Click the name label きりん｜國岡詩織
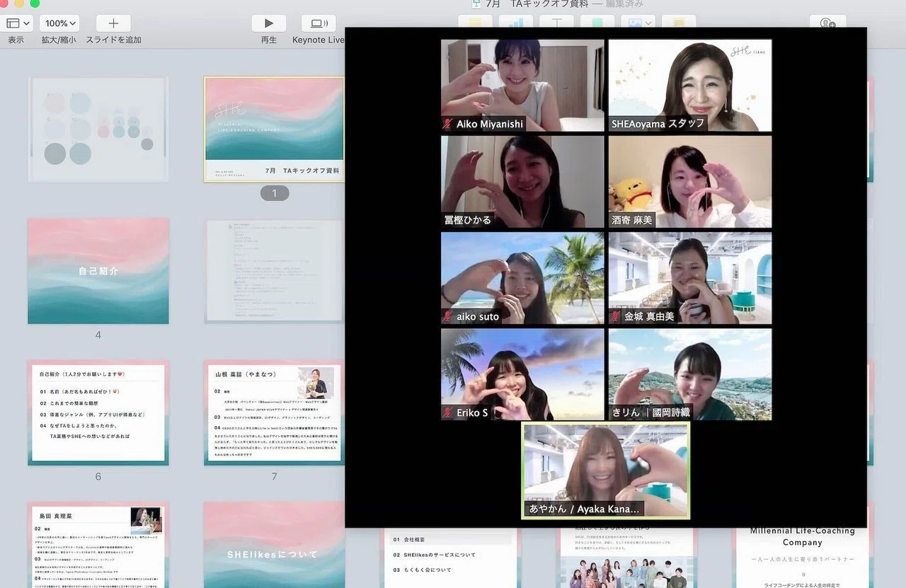906x588 pixels. pyautogui.click(x=651, y=413)
